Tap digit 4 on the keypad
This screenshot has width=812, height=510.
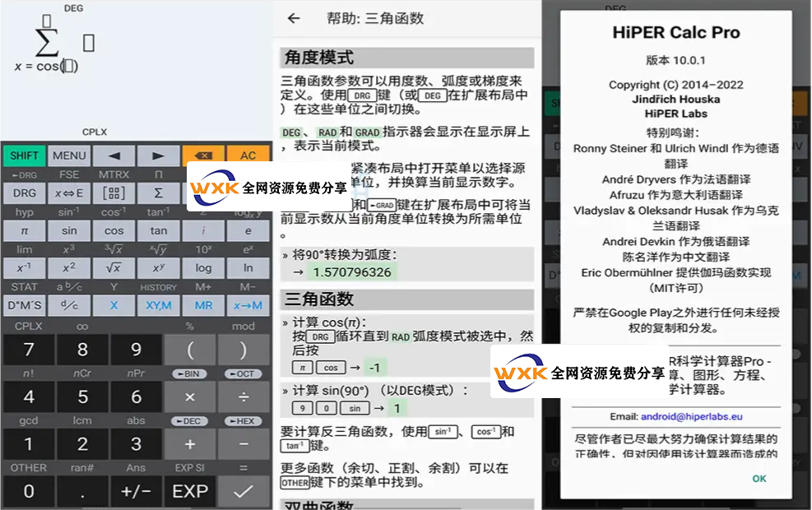pyautogui.click(x=29, y=397)
